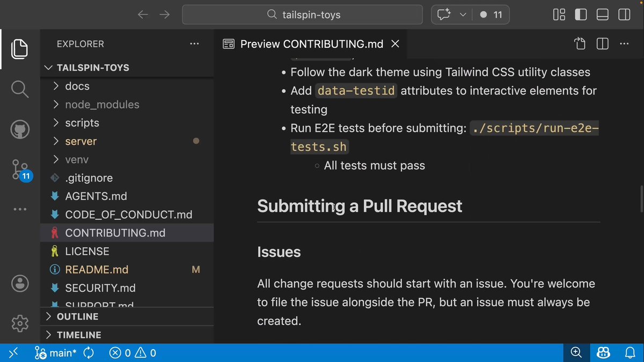Toggle the bottom panel
The width and height of the screenshot is (644, 362).
pos(602,15)
